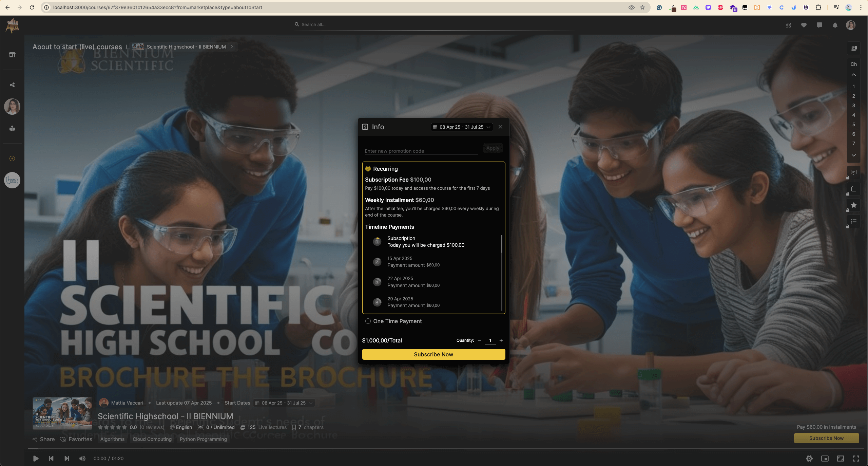This screenshot has width=868, height=466.
Task: Expand Start Dates dropdown below video
Action: point(284,403)
